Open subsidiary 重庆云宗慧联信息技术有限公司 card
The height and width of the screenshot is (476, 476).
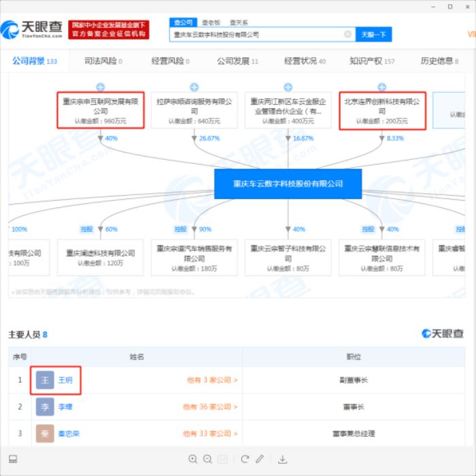382,258
